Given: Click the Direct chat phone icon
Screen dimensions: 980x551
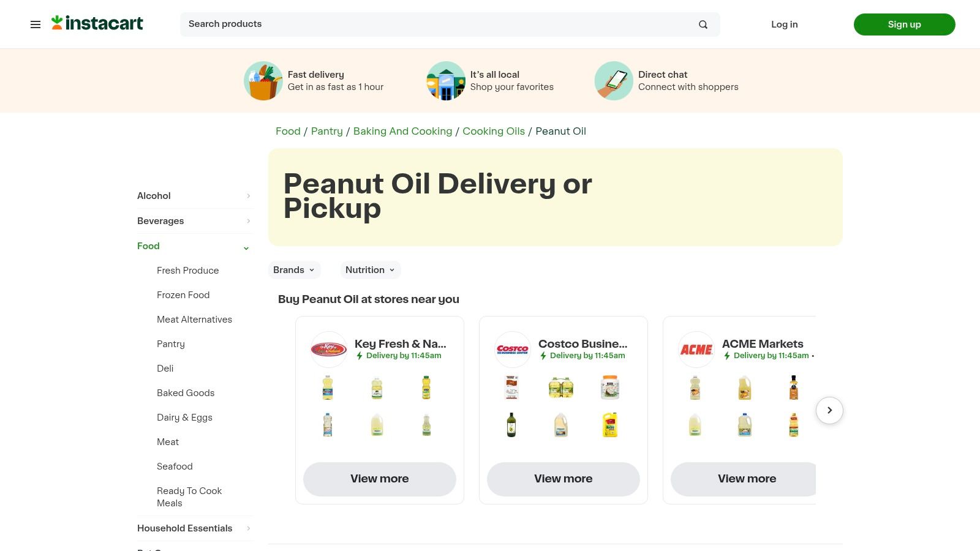Looking at the screenshot, I should click(613, 80).
